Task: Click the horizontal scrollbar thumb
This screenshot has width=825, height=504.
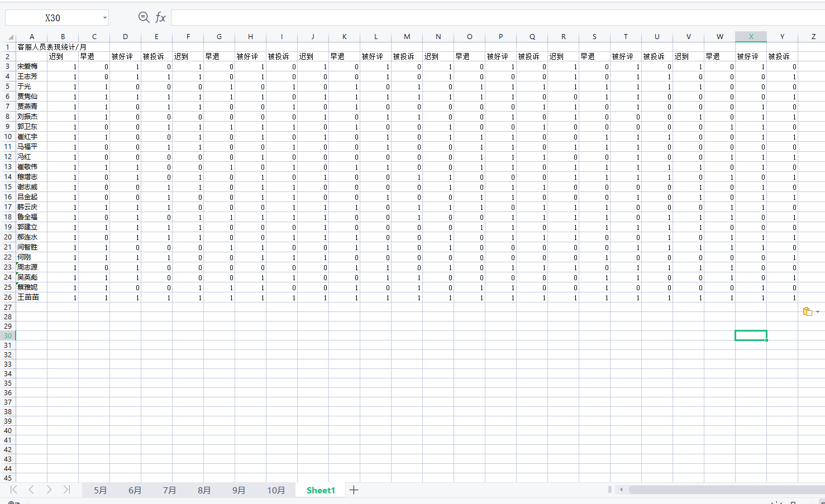Action: pos(726,489)
